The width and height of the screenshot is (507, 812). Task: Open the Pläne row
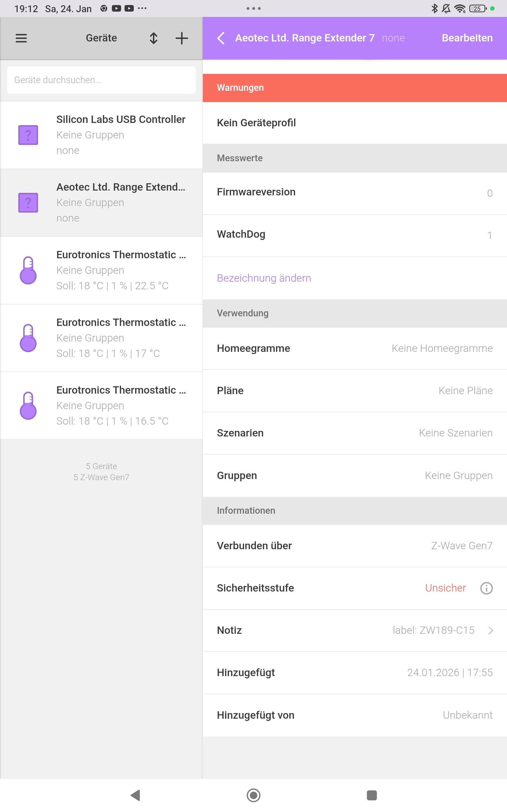(354, 390)
